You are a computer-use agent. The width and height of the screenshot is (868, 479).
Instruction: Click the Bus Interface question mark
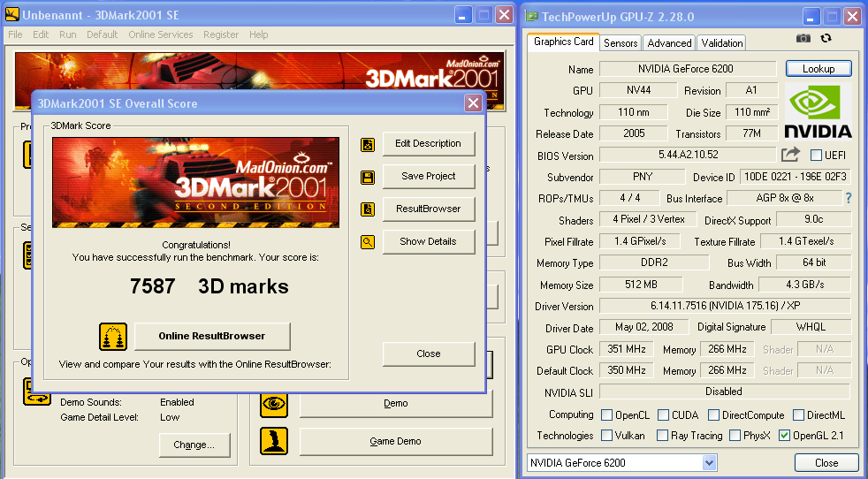coord(848,198)
